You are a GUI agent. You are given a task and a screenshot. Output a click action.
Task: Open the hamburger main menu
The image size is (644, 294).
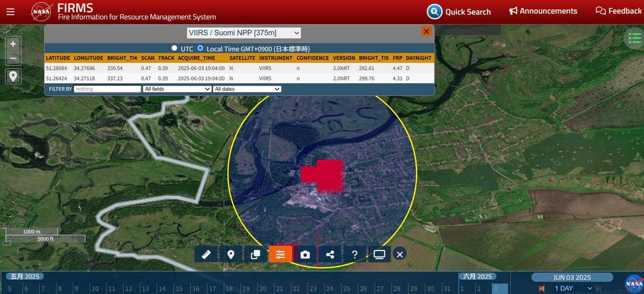click(x=11, y=12)
